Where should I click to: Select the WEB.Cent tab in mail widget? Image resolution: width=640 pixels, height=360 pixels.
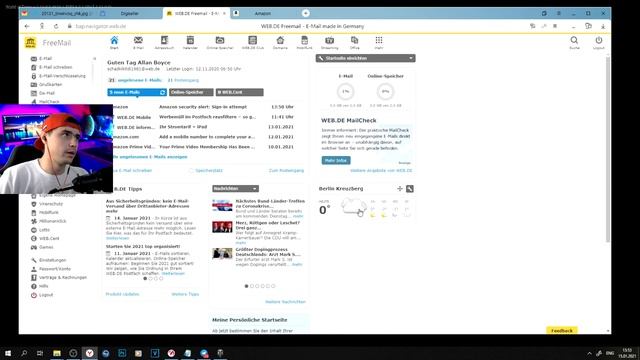[240, 92]
